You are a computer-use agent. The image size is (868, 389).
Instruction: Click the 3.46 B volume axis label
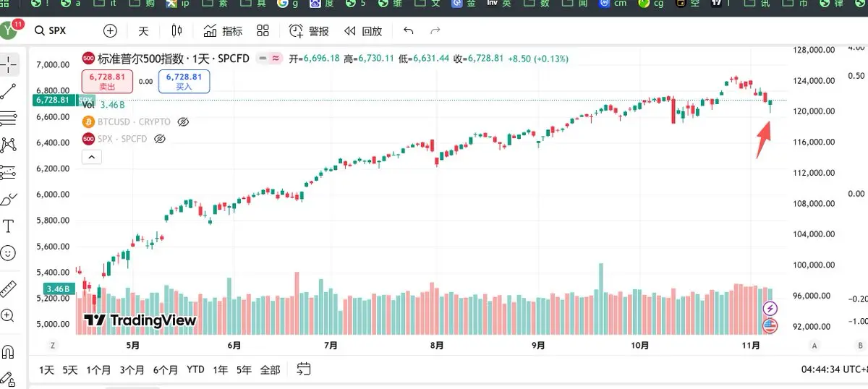(x=58, y=289)
